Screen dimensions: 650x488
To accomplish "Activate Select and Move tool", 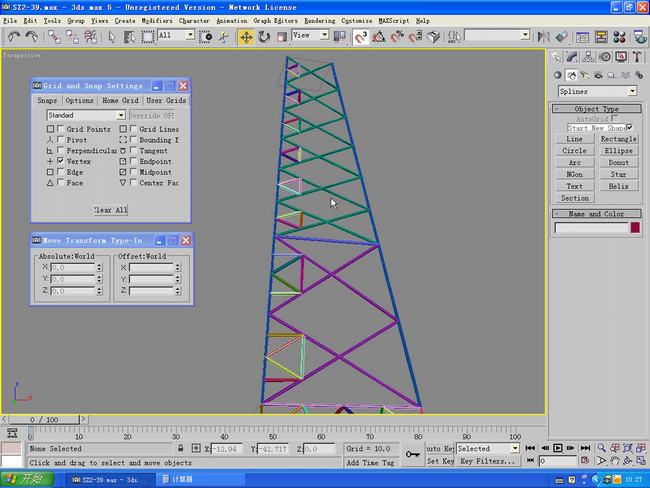I will (246, 37).
